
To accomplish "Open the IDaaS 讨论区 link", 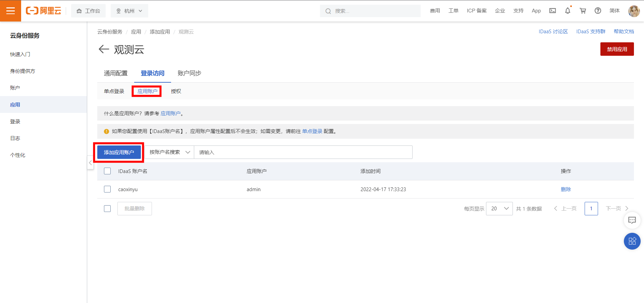I will (x=553, y=32).
